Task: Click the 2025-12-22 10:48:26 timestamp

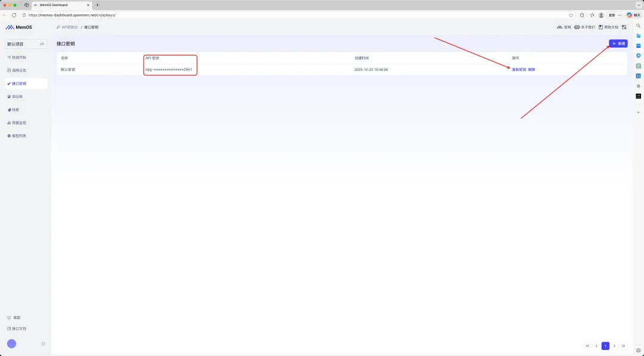Action: tap(371, 70)
